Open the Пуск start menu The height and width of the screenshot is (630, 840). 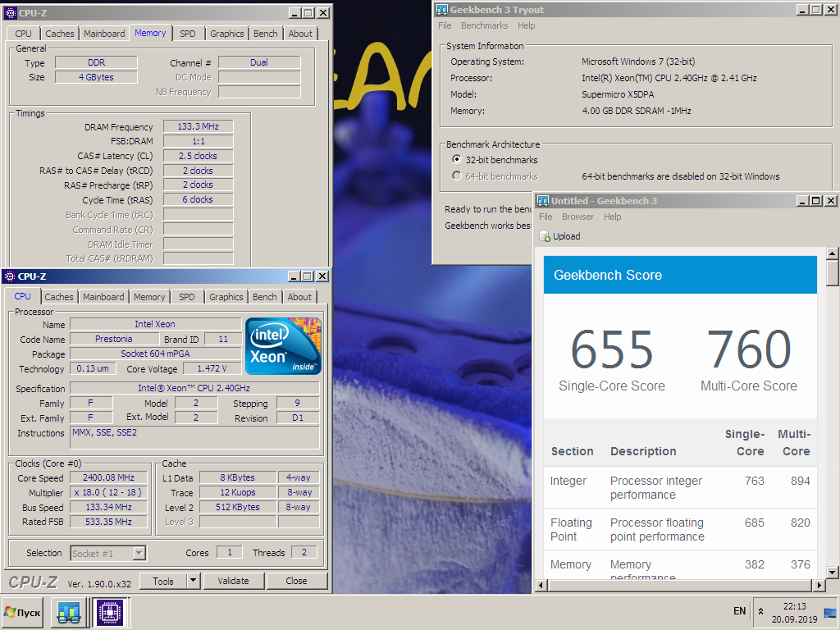23,612
